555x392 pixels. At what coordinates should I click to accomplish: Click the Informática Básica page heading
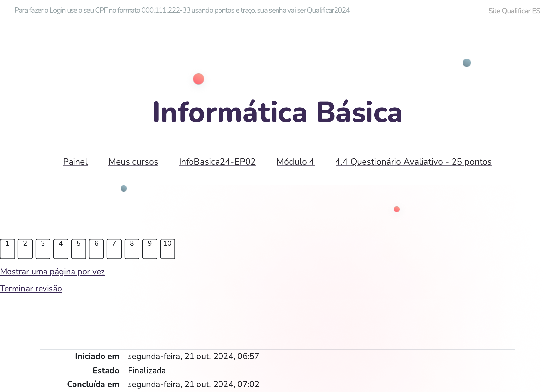277,113
